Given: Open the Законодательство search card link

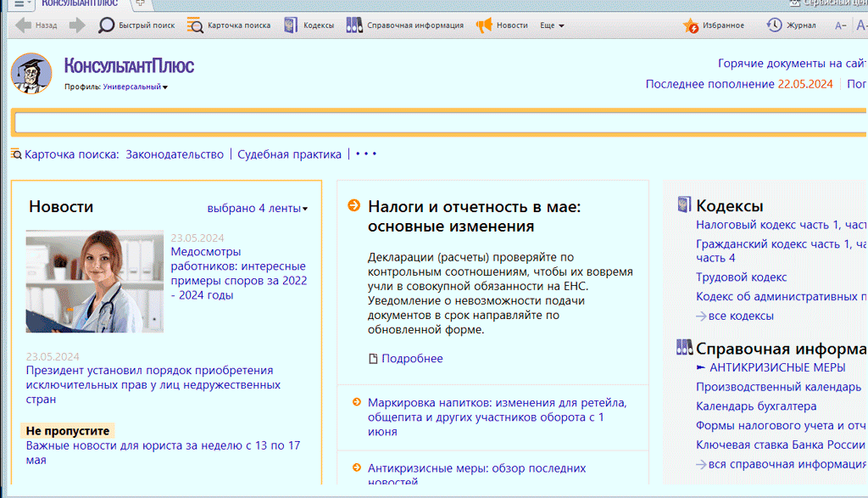Looking at the screenshot, I should pos(175,154).
